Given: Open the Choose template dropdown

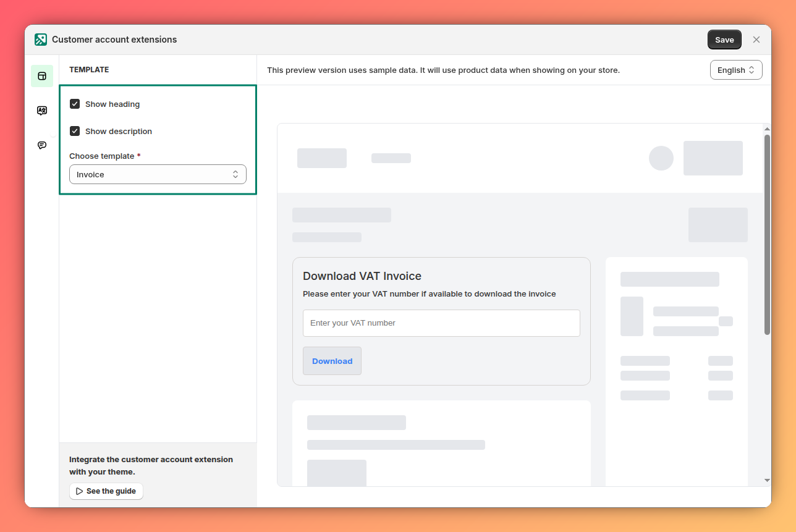Looking at the screenshot, I should 158,174.
